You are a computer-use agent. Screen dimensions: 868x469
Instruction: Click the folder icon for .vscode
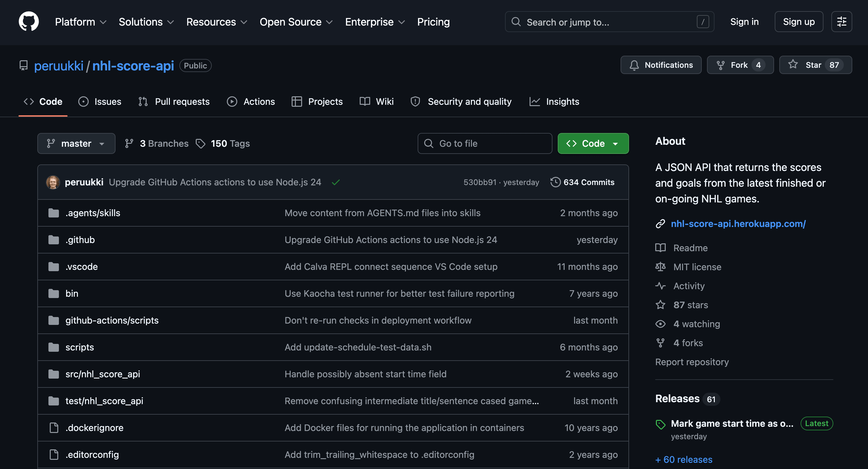[54, 267]
